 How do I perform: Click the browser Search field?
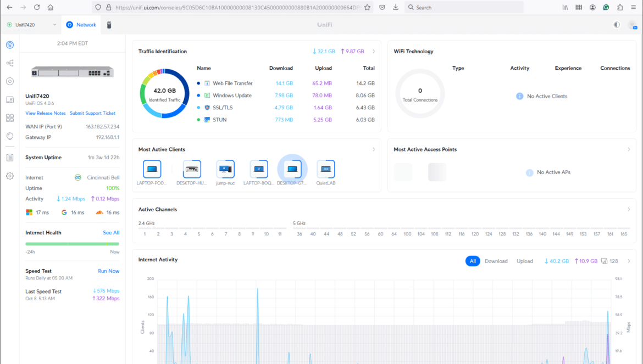463,7
